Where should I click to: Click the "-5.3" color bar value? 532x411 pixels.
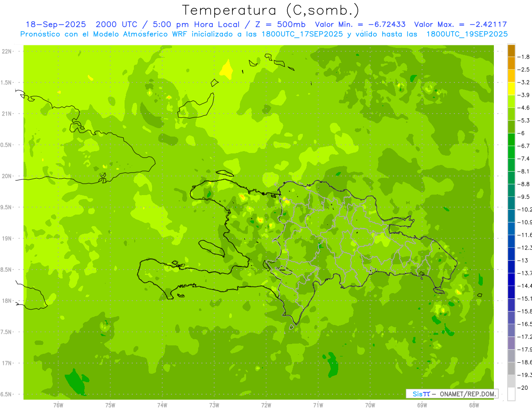tap(524, 121)
